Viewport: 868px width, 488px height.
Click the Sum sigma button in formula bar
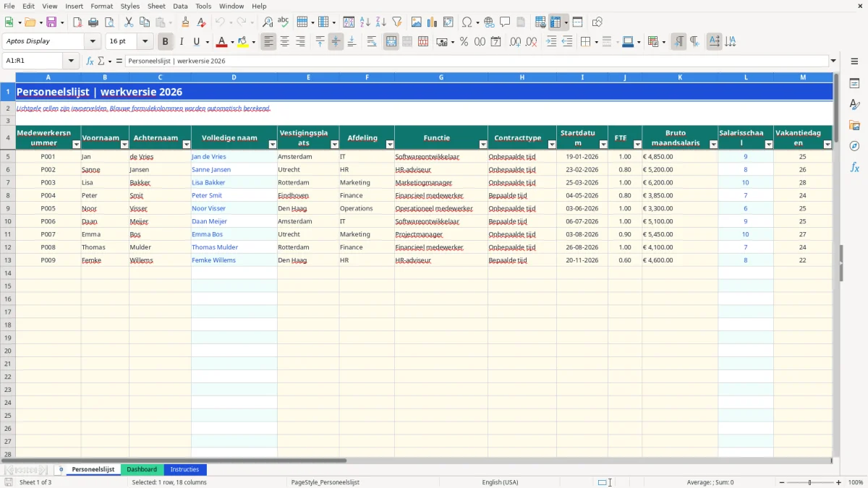(x=101, y=61)
